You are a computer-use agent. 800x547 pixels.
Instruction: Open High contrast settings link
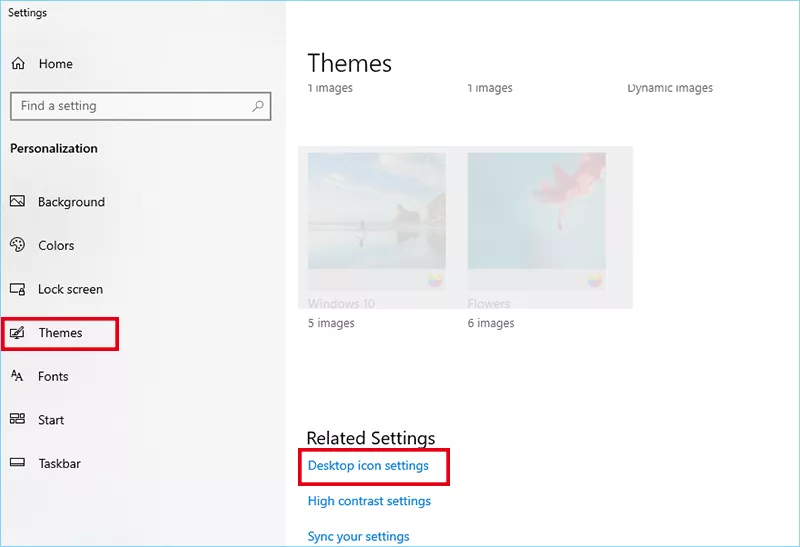point(369,501)
